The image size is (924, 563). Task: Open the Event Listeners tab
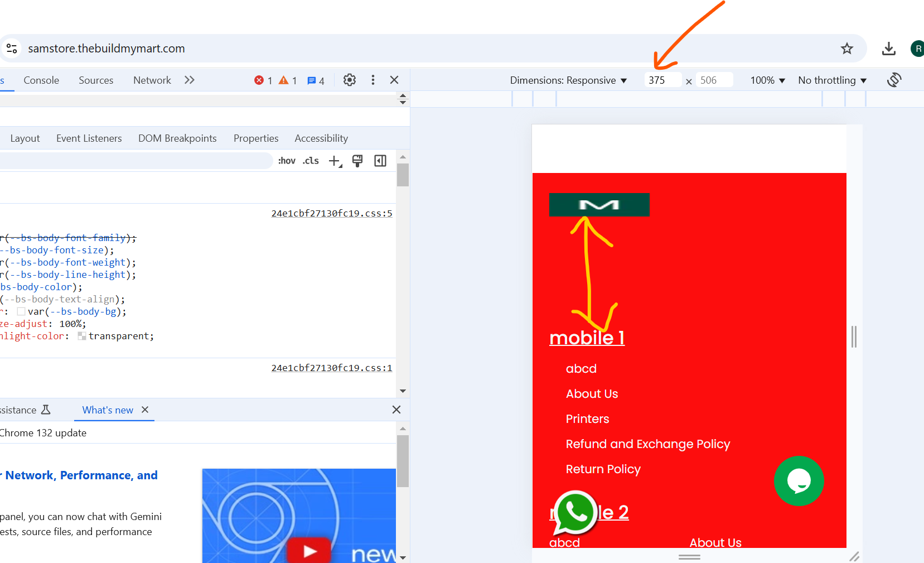coord(89,138)
